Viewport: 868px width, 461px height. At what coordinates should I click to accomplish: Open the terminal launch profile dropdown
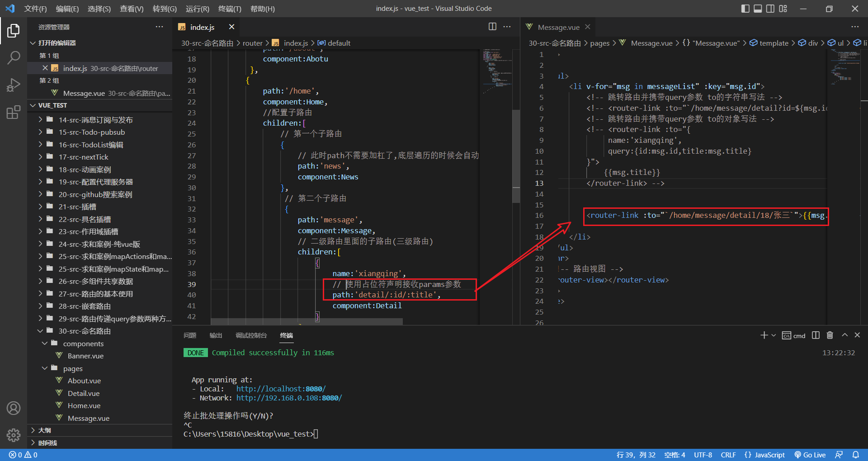point(774,335)
